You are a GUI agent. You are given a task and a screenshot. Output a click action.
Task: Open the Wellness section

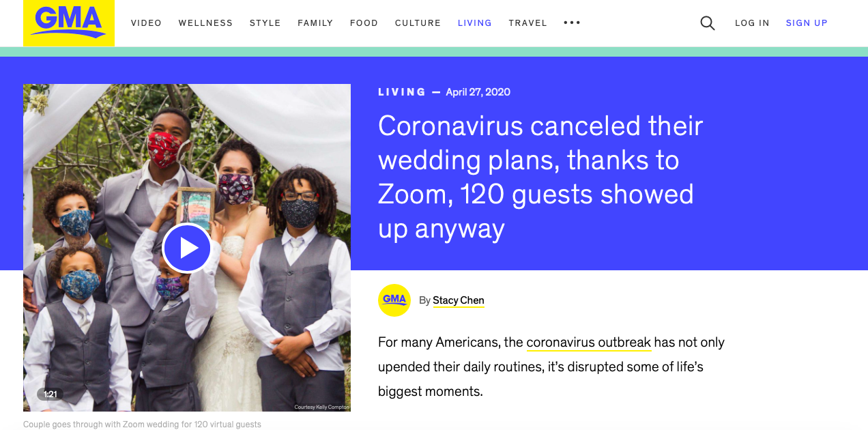click(205, 23)
